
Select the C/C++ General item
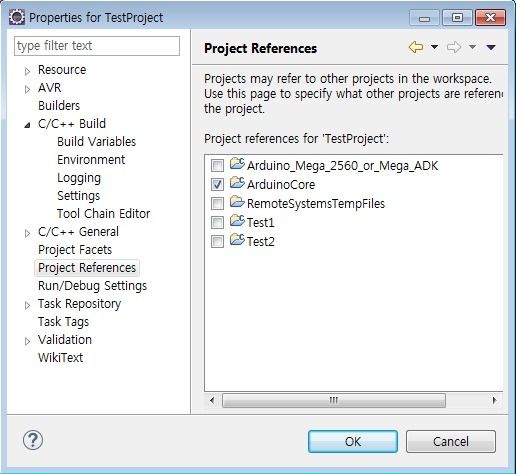pos(78,232)
